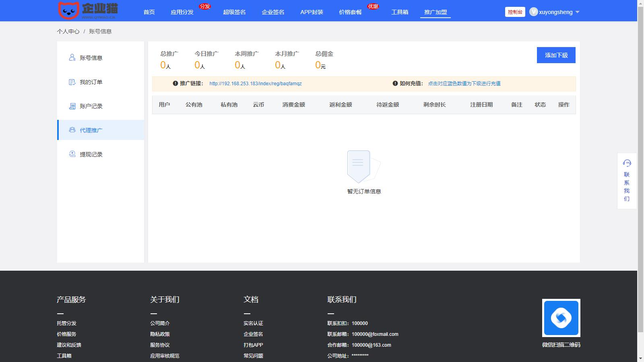Image resolution: width=644 pixels, height=362 pixels.
Task: Open the 应用分发 navigation menu
Action: coord(182,12)
